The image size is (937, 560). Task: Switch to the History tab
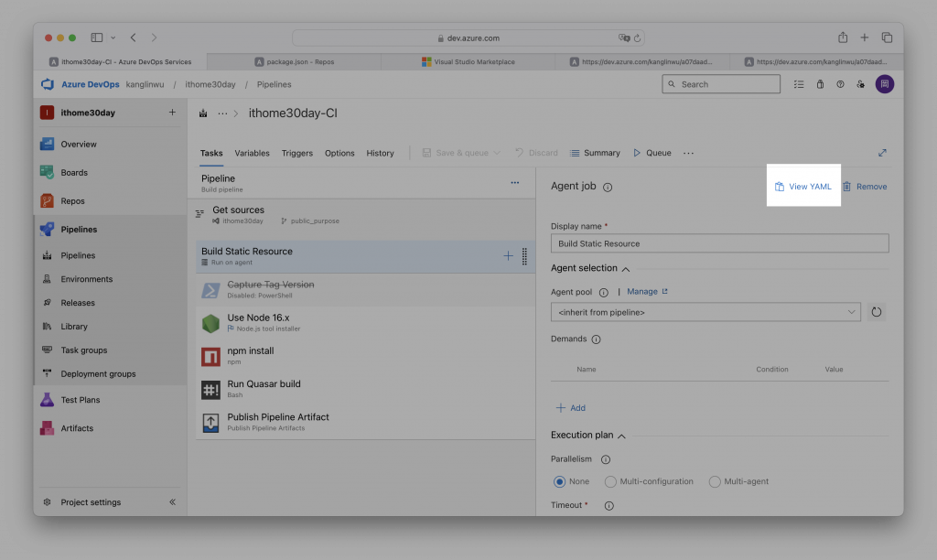click(380, 153)
